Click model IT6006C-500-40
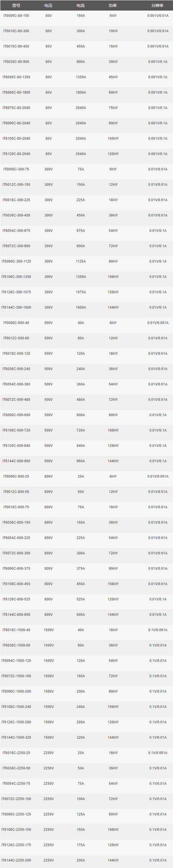 pos(16,323)
